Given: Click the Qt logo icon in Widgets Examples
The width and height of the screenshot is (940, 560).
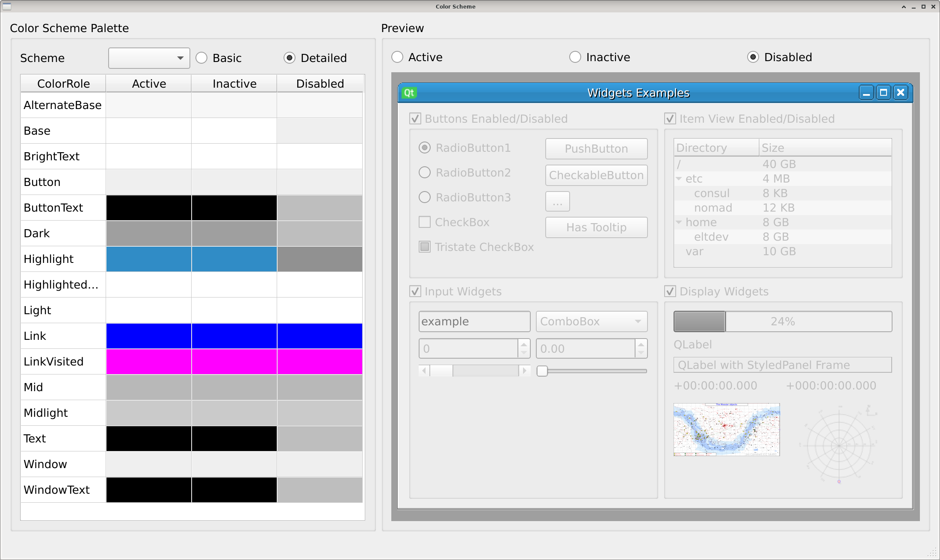Looking at the screenshot, I should (409, 93).
